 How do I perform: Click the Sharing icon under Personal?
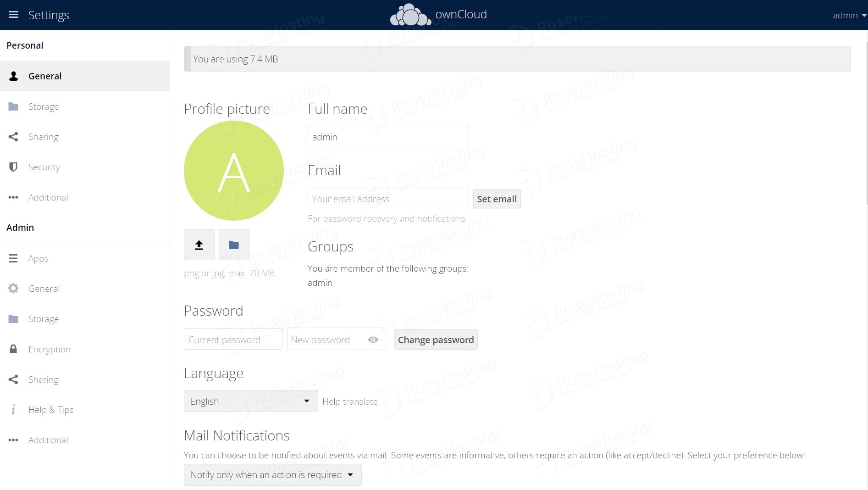pyautogui.click(x=13, y=137)
